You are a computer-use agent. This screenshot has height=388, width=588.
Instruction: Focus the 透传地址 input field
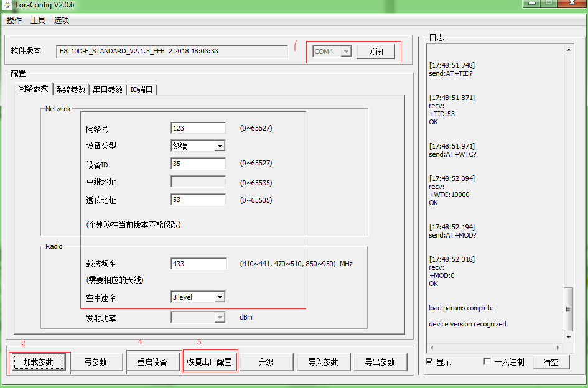click(198, 200)
